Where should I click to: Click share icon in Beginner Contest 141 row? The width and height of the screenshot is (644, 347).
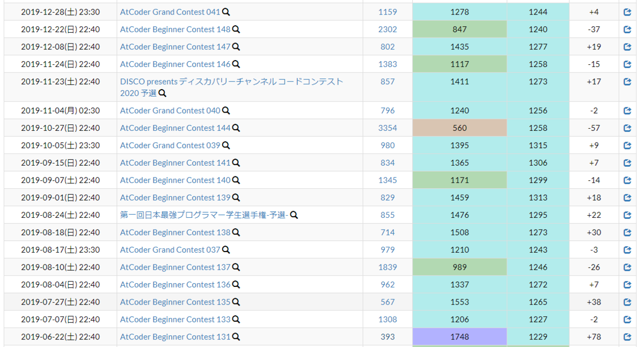tap(627, 163)
